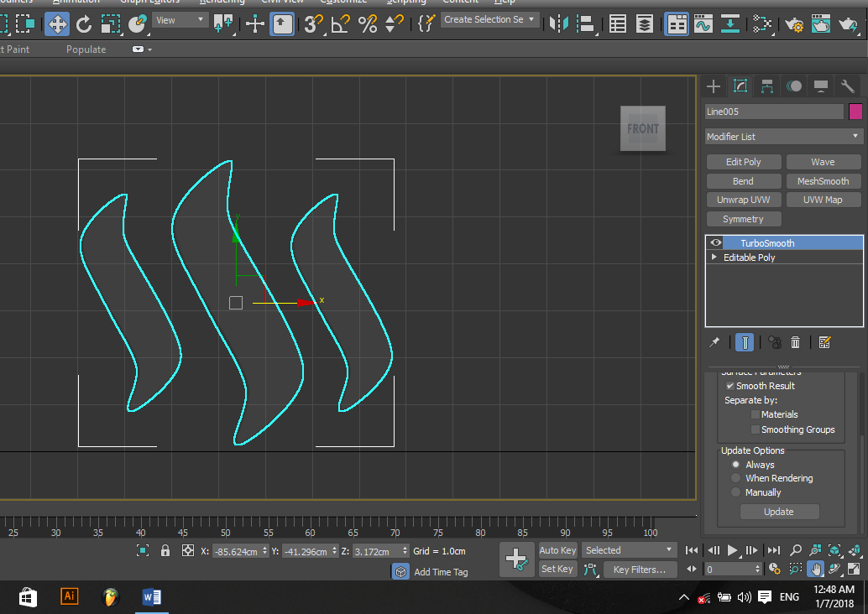Screen dimensions: 868x614
Task: Apply the Symmetry modifier button
Action: click(x=744, y=219)
